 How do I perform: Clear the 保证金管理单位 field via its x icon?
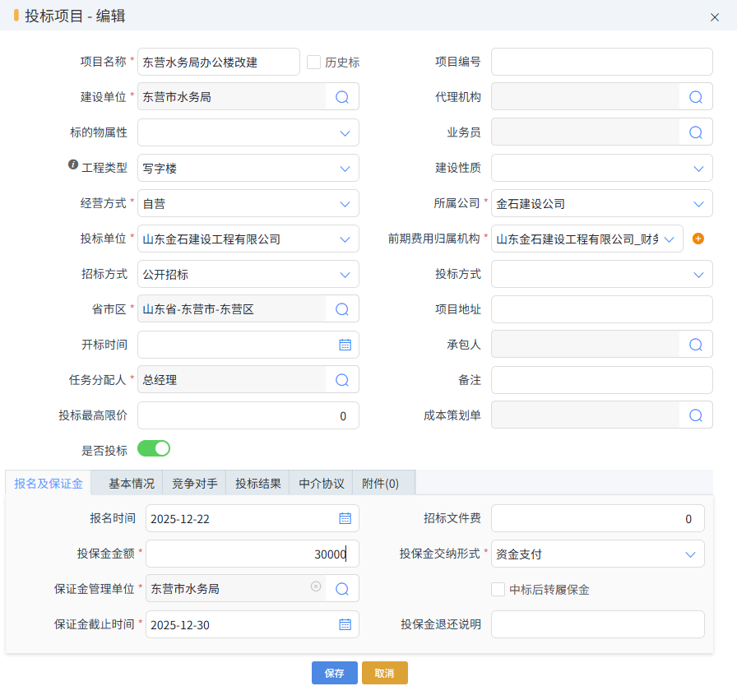click(x=316, y=588)
